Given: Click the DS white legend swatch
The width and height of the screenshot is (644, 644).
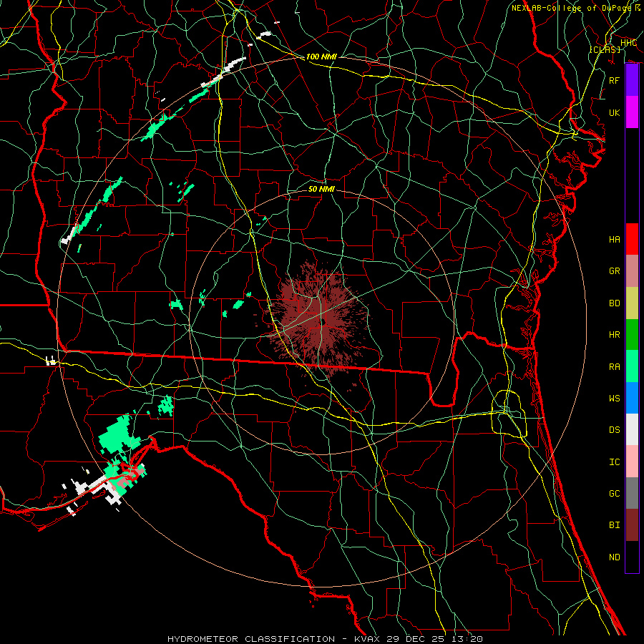Looking at the screenshot, I should (632, 429).
